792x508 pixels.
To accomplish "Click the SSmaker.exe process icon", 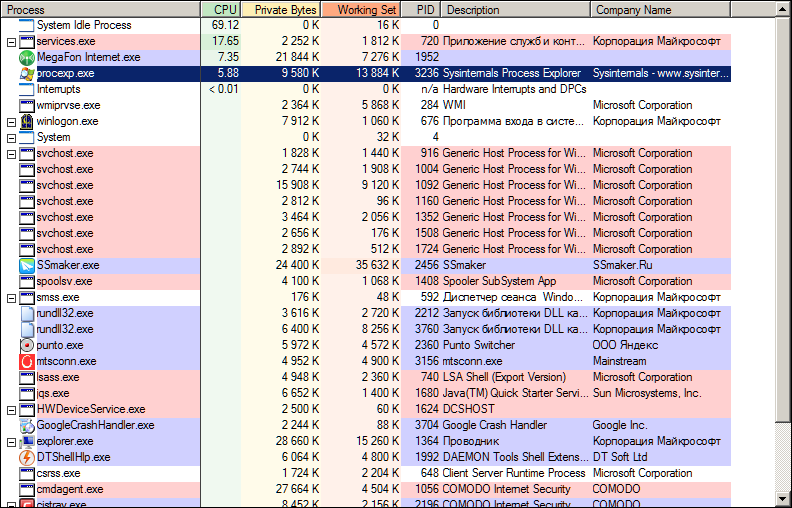I will click(27, 265).
